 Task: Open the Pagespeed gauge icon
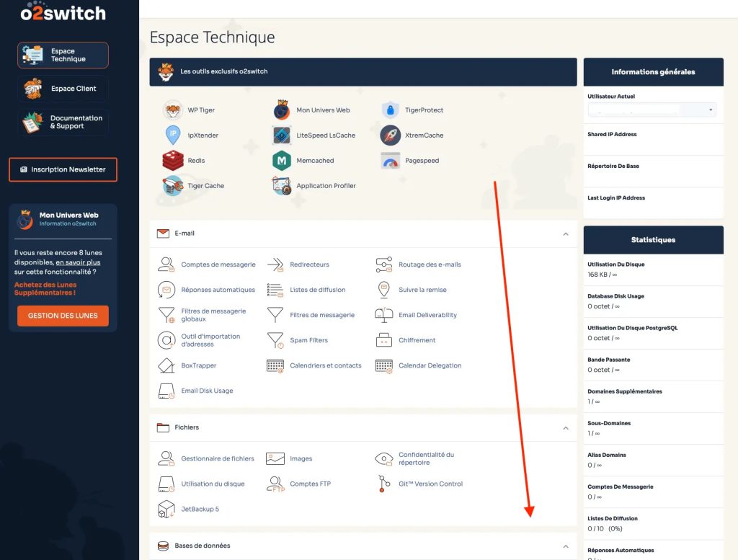(390, 161)
